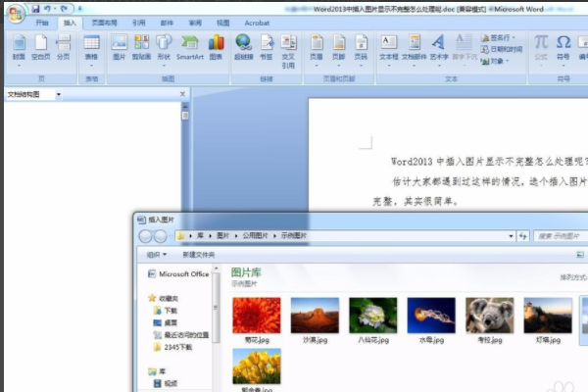Insert a Bookmark (书签)
Screen dimensions: 588x392
tap(267, 47)
